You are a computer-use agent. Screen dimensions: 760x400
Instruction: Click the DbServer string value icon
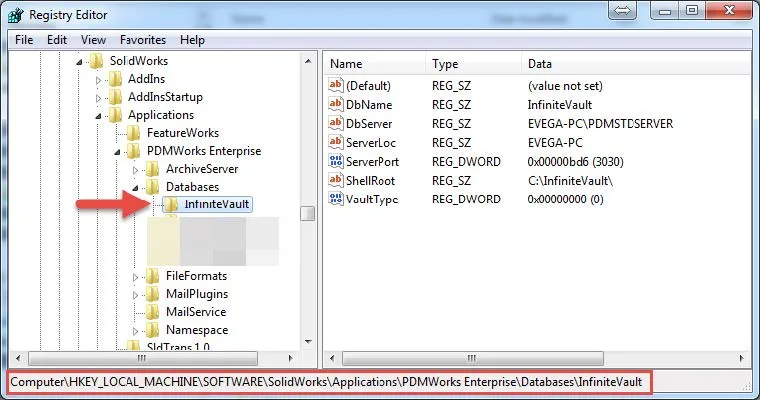tap(336, 123)
